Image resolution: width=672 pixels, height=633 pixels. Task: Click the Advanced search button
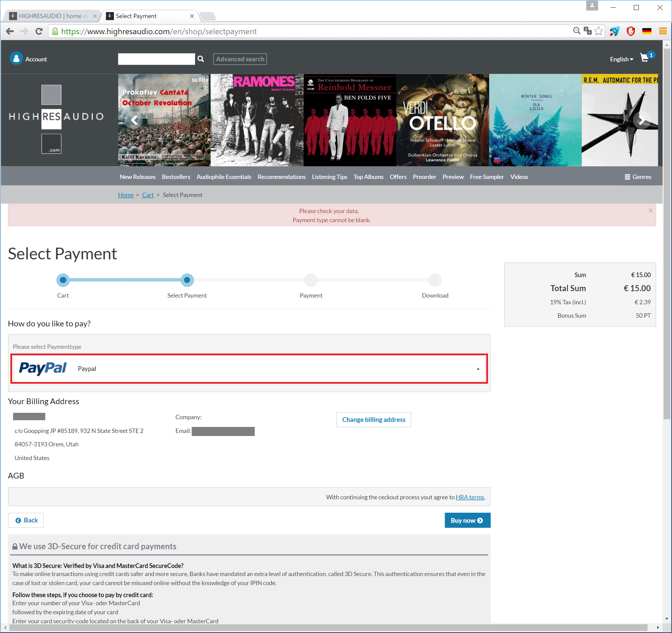240,59
